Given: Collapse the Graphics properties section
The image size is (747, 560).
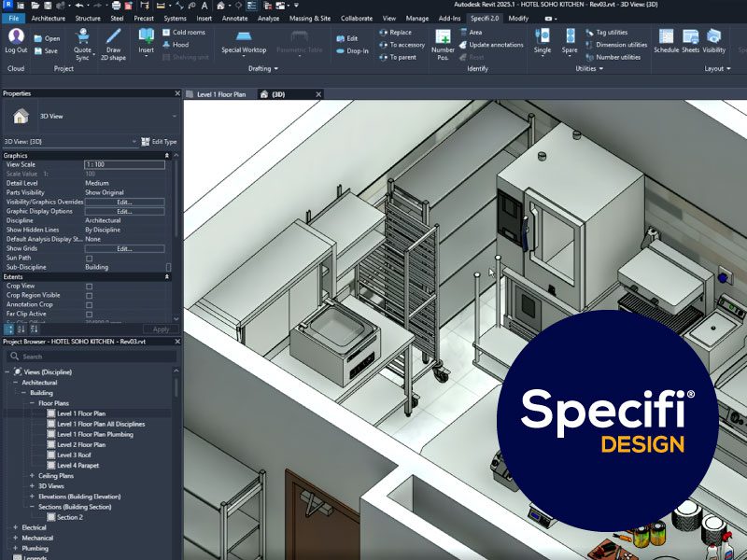Looking at the screenshot, I should [x=167, y=156].
